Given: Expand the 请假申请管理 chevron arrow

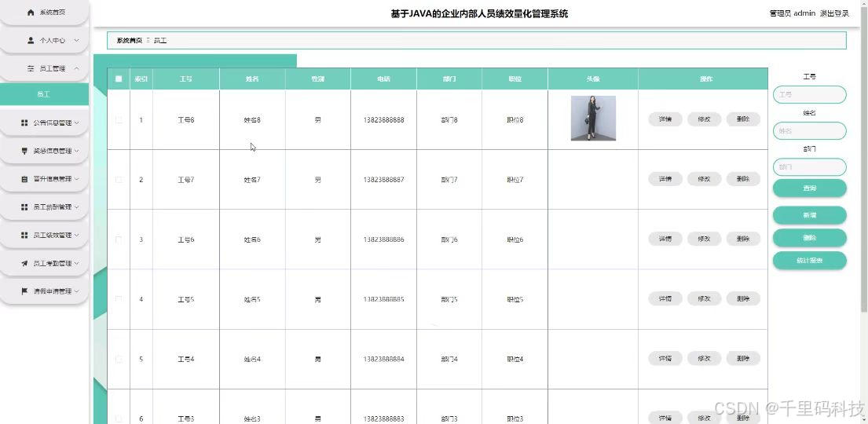Looking at the screenshot, I should (76, 291).
